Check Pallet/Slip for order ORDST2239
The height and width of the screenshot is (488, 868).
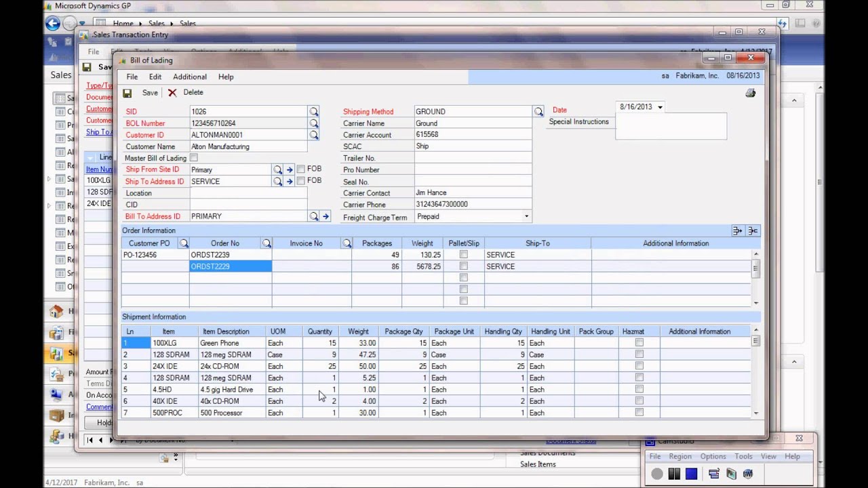click(464, 255)
